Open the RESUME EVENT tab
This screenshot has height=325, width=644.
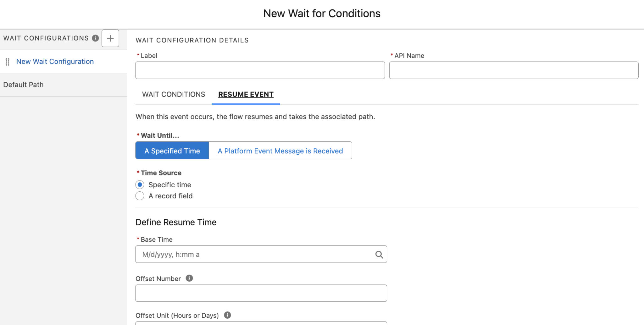[x=246, y=94]
